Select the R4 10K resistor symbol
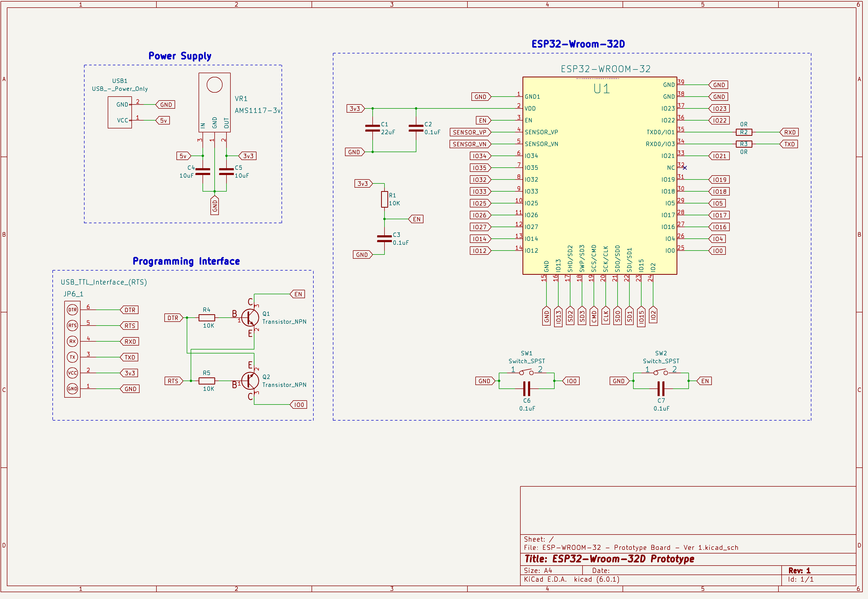Viewport: 868px width, 599px height. tap(206, 317)
